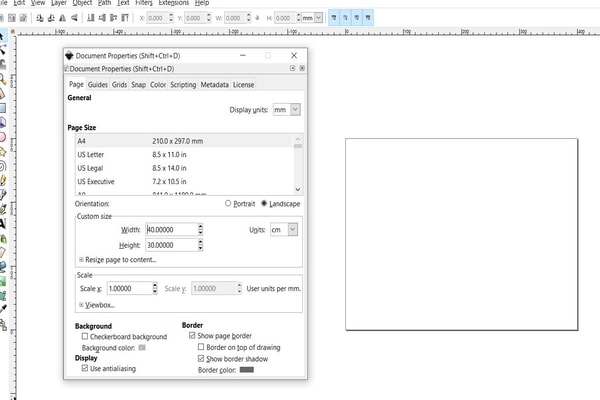Uncheck Show border shadow
600x400 pixels.
tap(201, 358)
